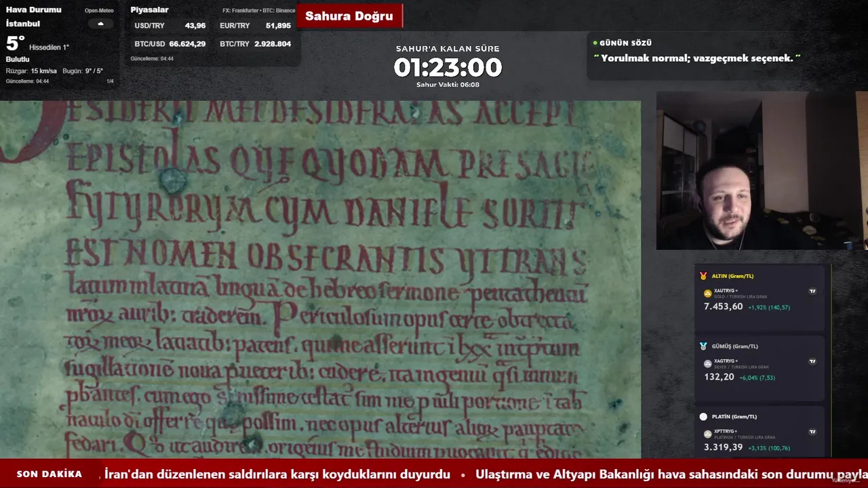Click weather widget Güncelleme: 04:44 timestamp
Screen dimensions: 868x488
(27, 81)
